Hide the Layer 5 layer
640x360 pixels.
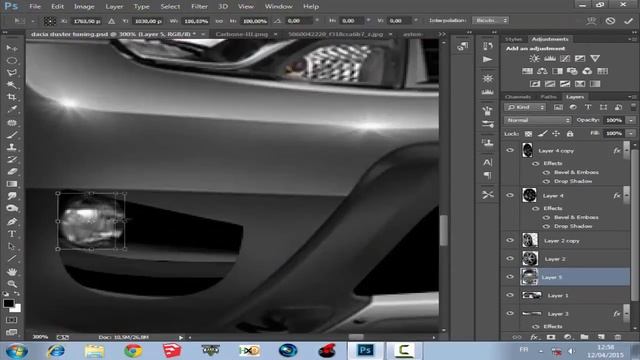510,277
